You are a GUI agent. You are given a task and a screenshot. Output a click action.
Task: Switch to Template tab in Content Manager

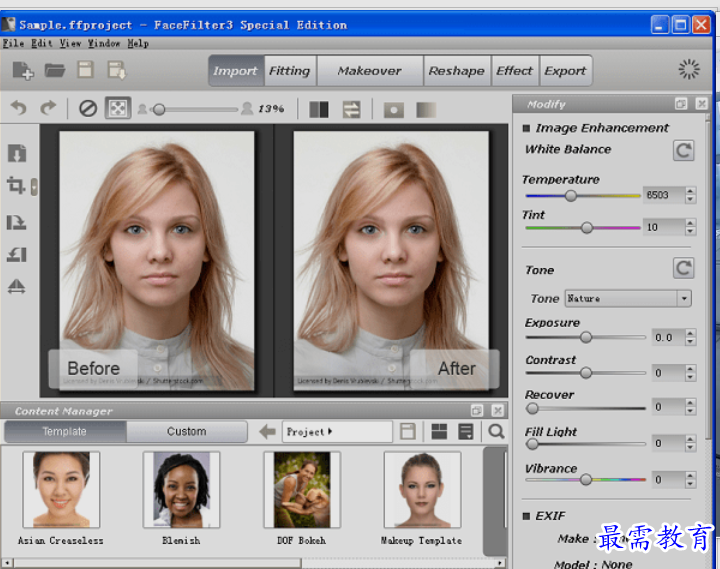pos(65,432)
